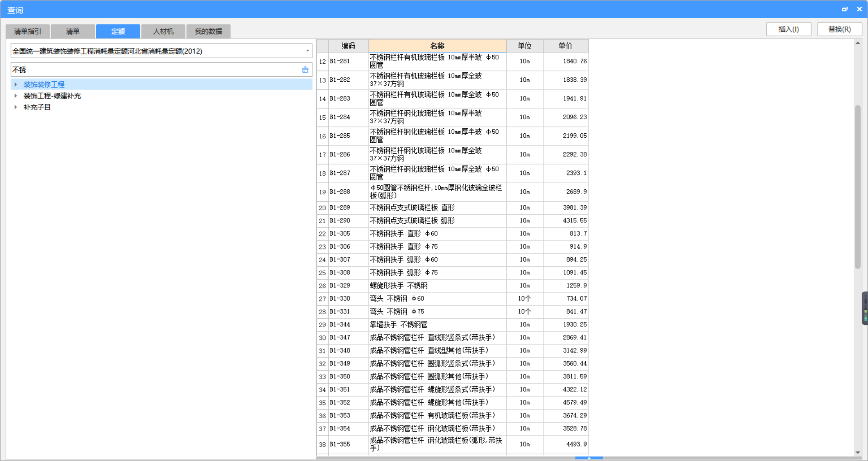Select the row with code B1-283
Viewport: 868px width, 461px height.
[453, 99]
